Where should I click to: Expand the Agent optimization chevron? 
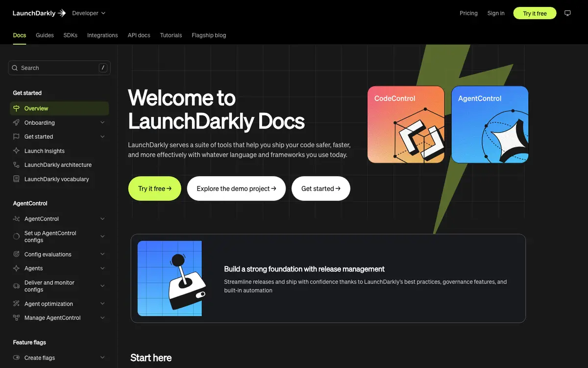click(x=102, y=304)
